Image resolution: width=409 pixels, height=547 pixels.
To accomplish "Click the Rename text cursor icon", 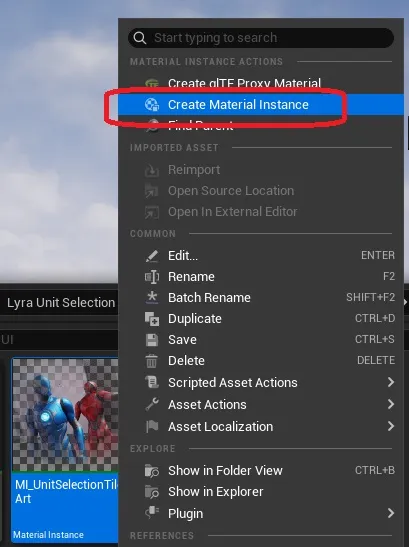I will 152,277.
